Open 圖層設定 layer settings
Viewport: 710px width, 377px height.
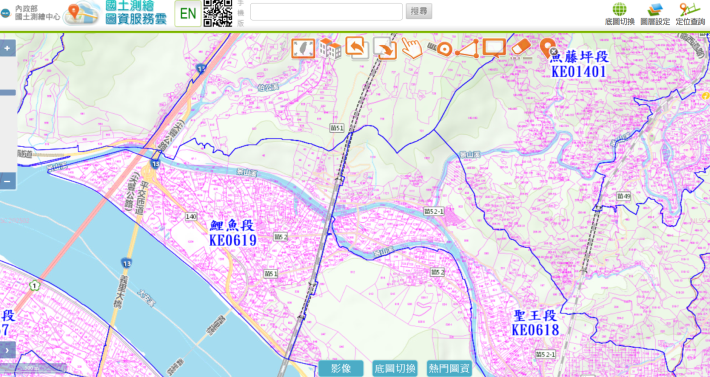click(655, 14)
